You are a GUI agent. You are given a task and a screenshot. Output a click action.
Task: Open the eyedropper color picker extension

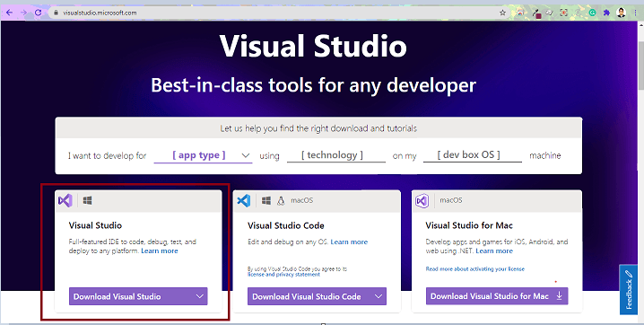coord(537,13)
